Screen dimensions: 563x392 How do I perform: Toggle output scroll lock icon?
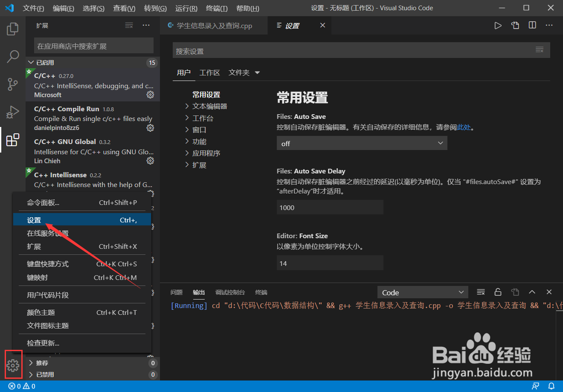click(x=498, y=292)
